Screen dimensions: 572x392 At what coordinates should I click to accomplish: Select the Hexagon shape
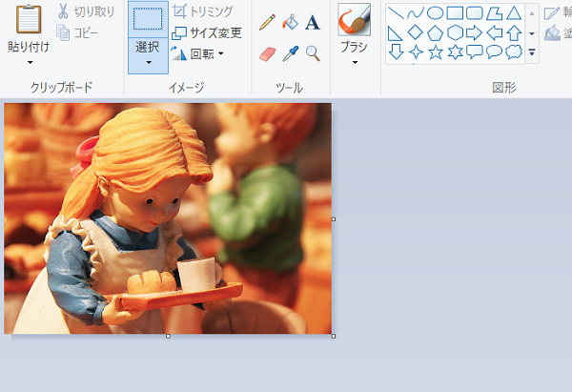(455, 32)
